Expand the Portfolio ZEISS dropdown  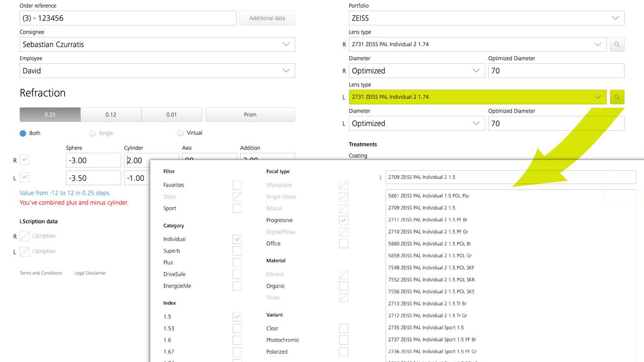(487, 18)
